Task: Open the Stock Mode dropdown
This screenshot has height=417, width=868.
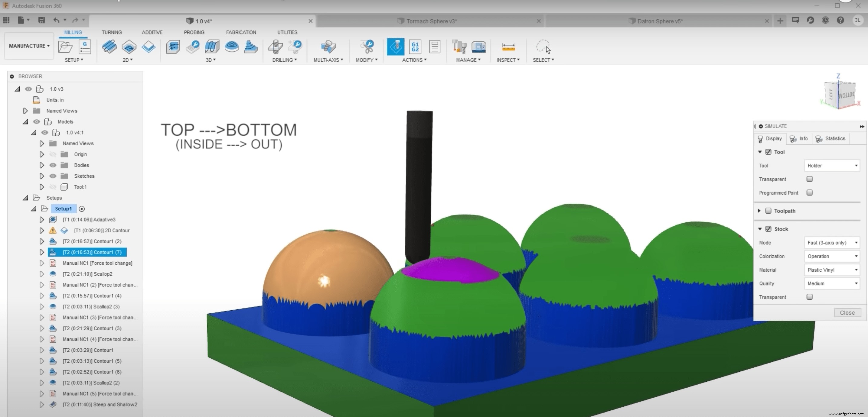Action: pos(832,242)
